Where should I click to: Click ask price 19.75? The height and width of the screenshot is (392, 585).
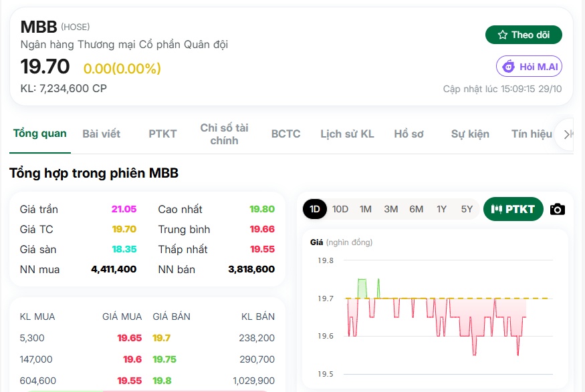[164, 359]
